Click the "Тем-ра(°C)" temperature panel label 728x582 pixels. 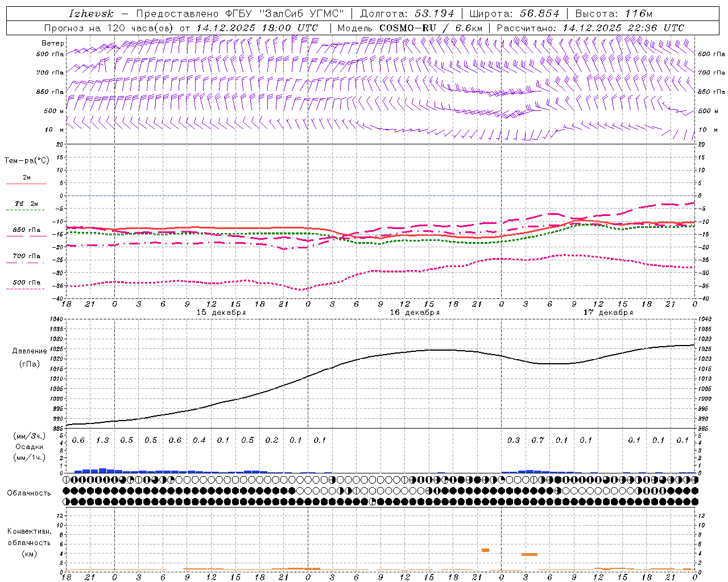tap(27, 161)
